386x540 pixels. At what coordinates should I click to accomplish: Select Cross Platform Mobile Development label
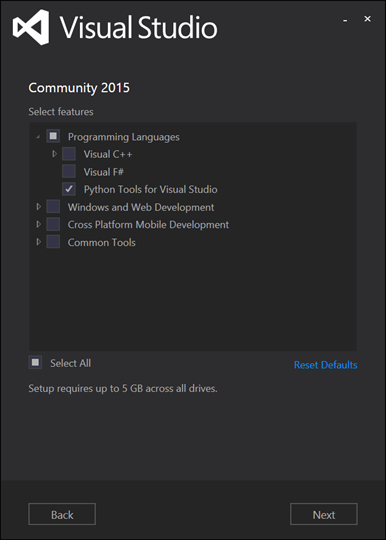[x=148, y=225]
